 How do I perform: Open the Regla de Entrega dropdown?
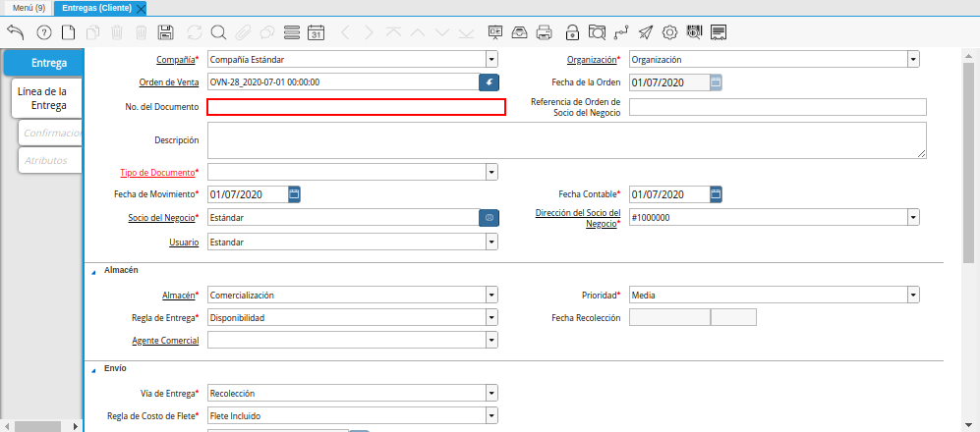491,317
